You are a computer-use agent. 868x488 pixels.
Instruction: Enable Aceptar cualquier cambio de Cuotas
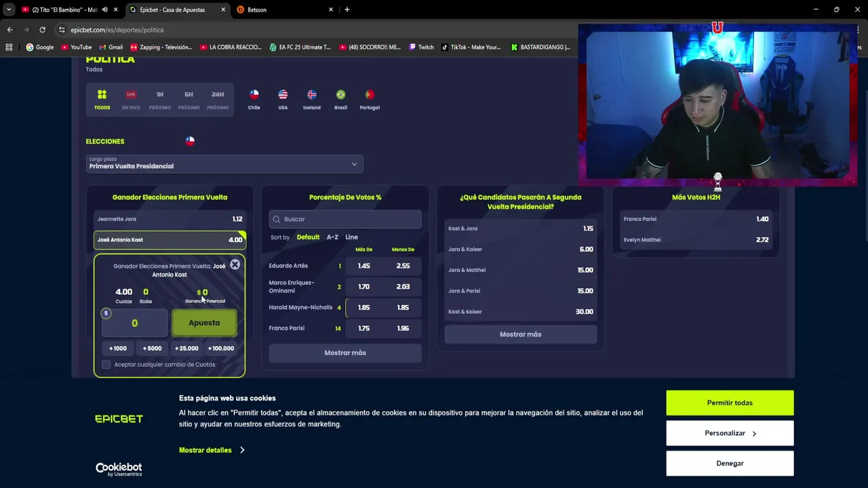click(106, 365)
